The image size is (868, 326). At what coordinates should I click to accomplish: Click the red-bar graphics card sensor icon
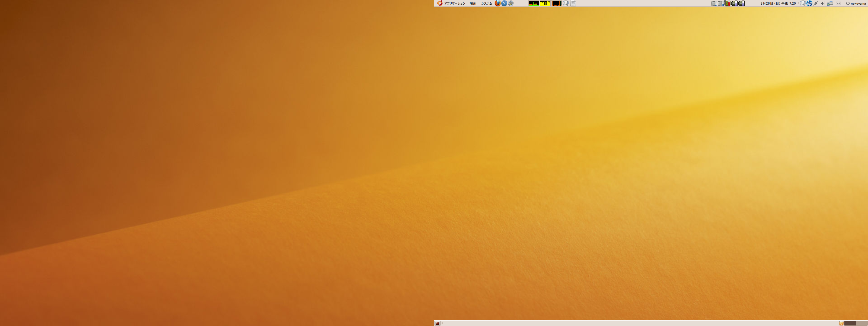pyautogui.click(x=728, y=3)
